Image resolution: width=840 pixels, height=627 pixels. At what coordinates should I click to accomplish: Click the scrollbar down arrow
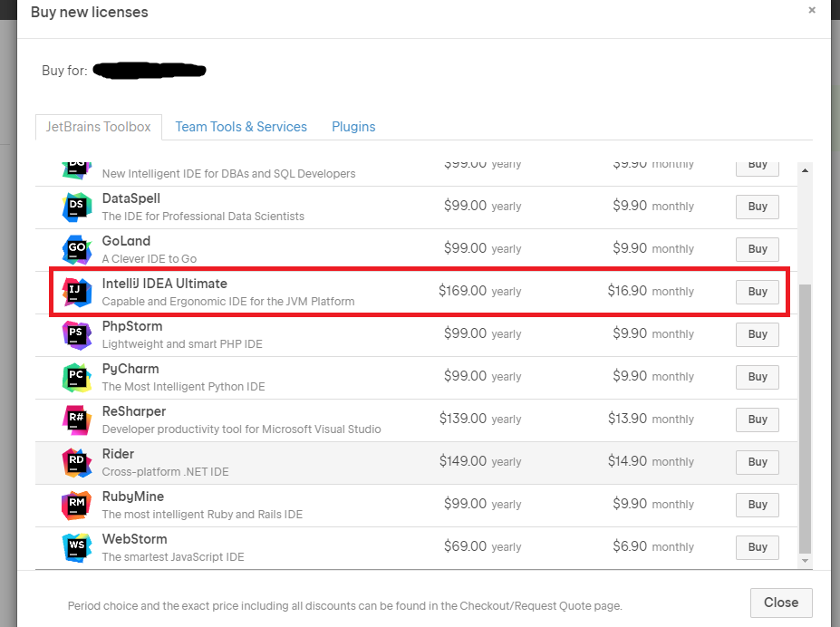[x=805, y=561]
